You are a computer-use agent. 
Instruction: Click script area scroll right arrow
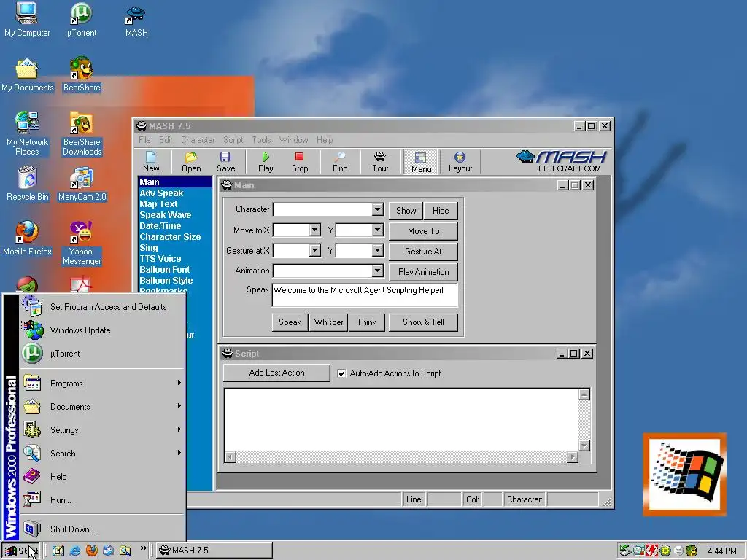(x=573, y=457)
